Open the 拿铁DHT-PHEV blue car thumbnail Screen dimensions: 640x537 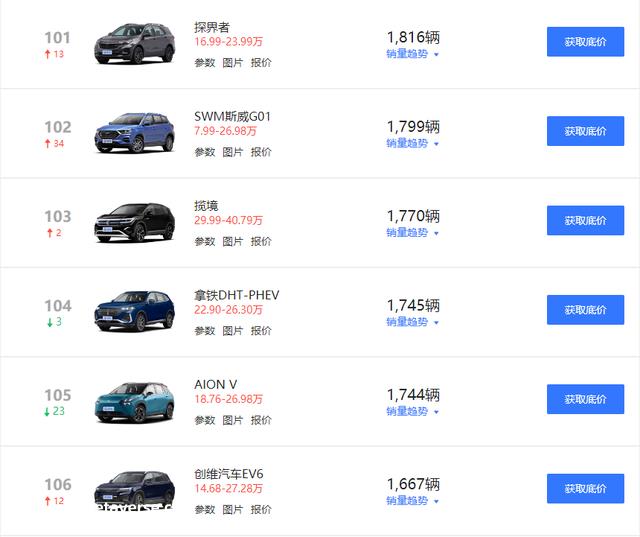point(135,312)
